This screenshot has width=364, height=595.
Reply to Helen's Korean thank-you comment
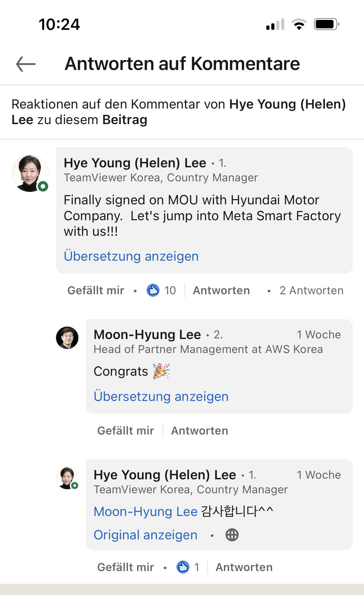244,567
